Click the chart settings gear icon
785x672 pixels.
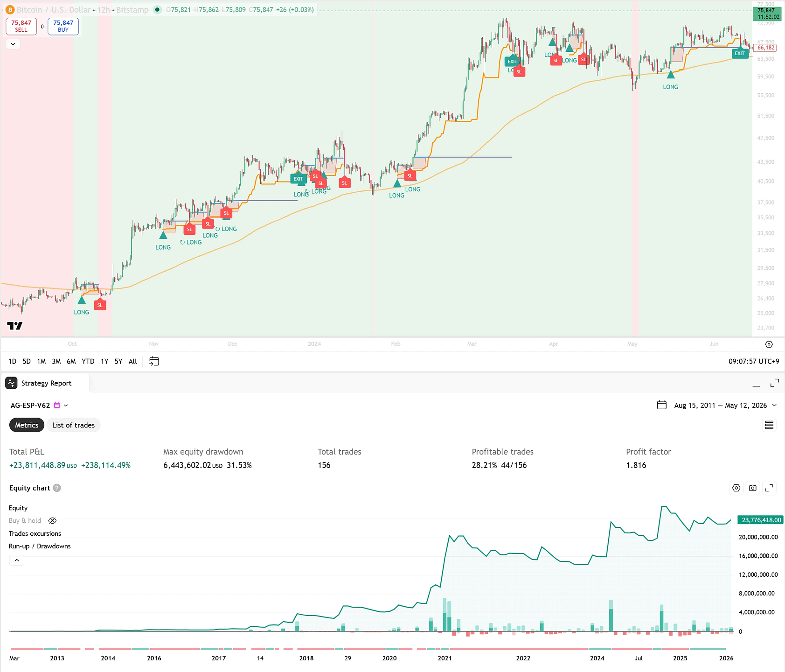tap(769, 344)
